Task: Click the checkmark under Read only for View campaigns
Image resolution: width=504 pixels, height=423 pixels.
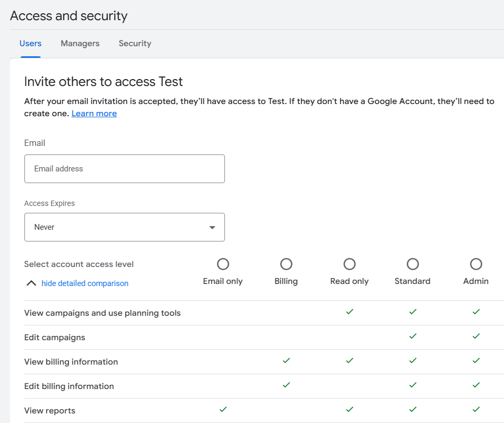Action: point(349,313)
